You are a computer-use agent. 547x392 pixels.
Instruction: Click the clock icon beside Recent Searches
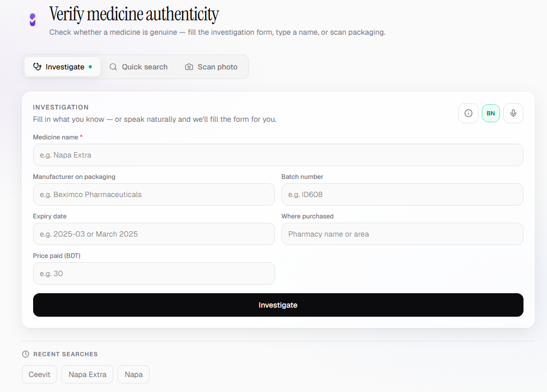pyautogui.click(x=26, y=354)
